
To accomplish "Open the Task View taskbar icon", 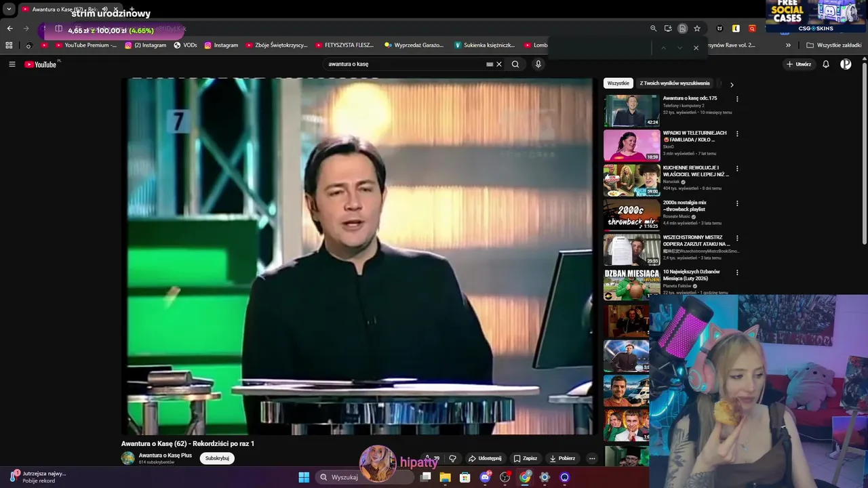I will 425,477.
